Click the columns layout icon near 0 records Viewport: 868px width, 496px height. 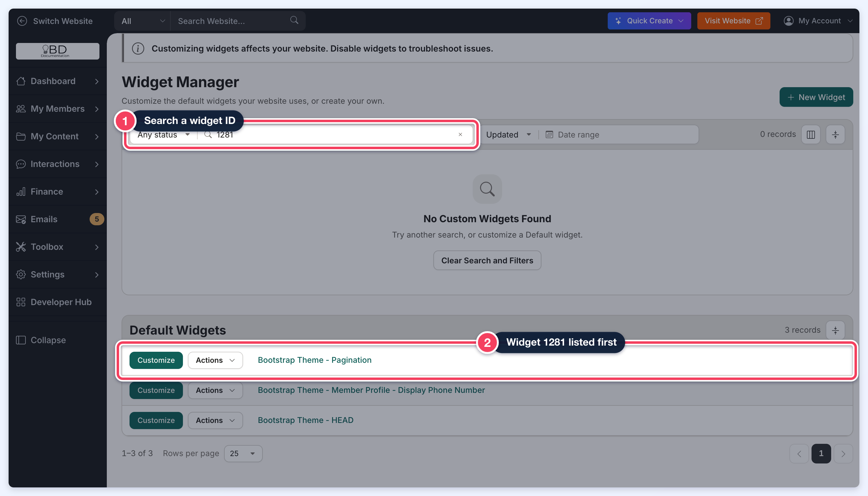coord(811,134)
